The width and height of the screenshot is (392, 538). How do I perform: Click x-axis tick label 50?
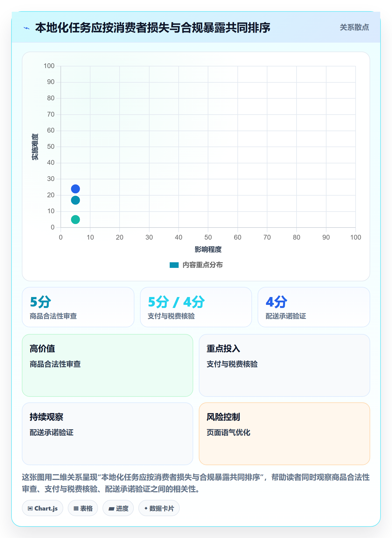pos(208,237)
